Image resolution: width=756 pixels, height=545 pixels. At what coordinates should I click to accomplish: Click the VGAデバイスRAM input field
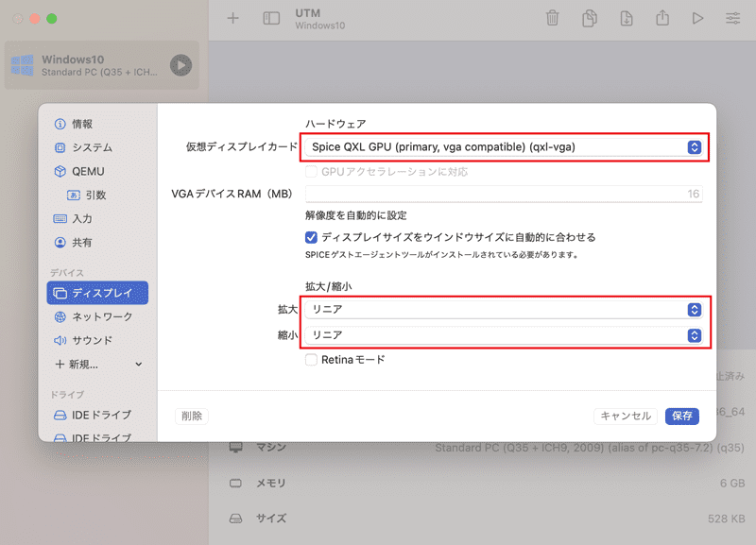(504, 194)
